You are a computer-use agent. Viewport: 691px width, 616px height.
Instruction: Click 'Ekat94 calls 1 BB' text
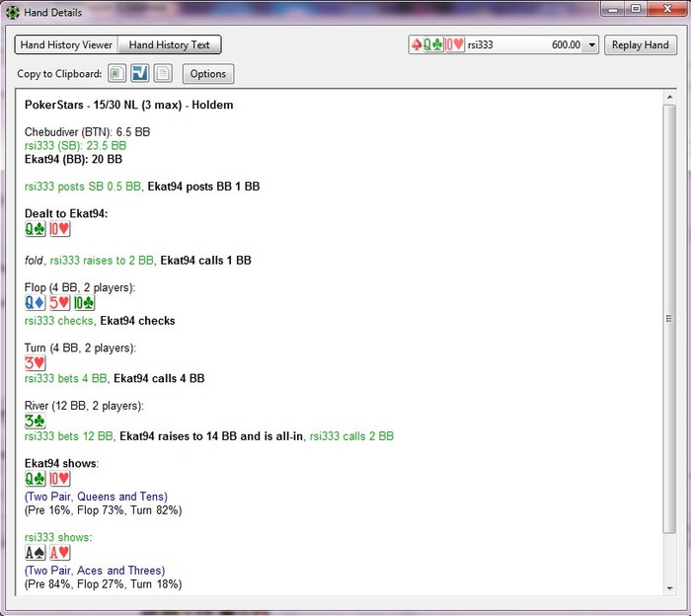pos(205,261)
